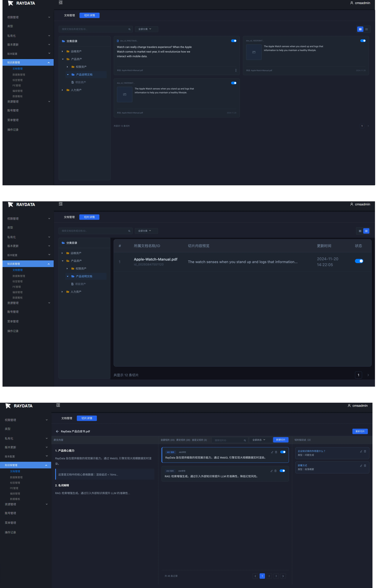
Task: Expand the 权限资产 folder in the card-view screen
Action: pyautogui.click(x=67, y=67)
